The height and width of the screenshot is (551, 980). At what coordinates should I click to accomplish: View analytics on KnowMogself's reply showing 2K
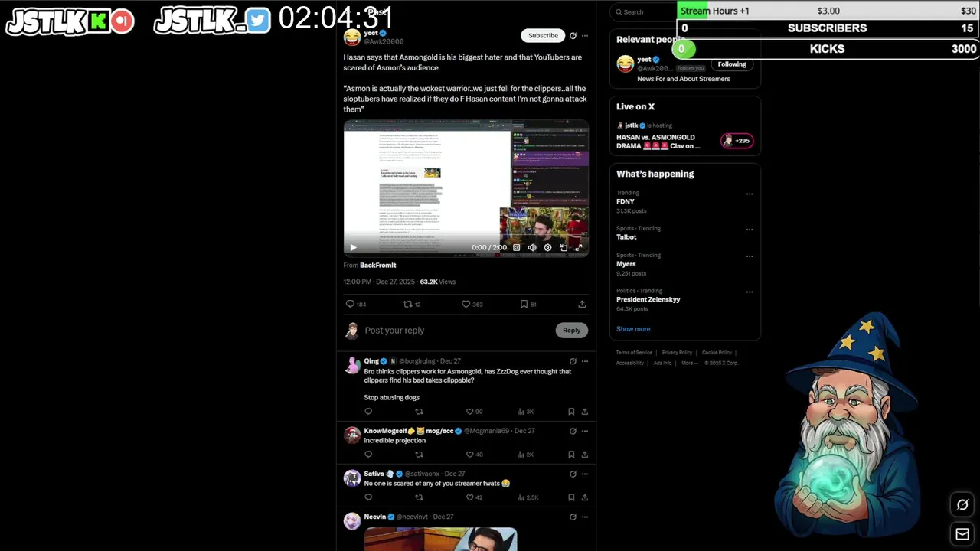click(x=525, y=455)
